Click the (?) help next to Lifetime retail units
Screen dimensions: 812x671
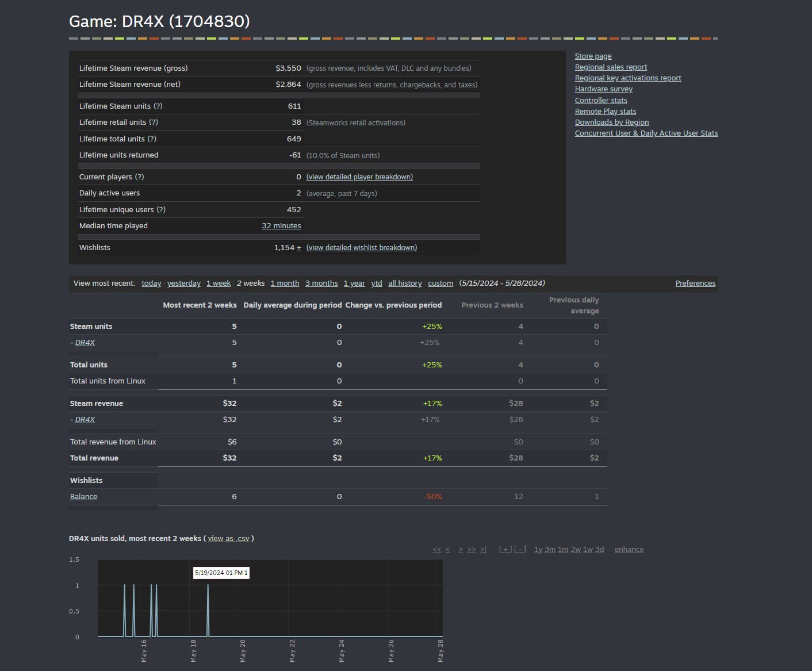[154, 122]
